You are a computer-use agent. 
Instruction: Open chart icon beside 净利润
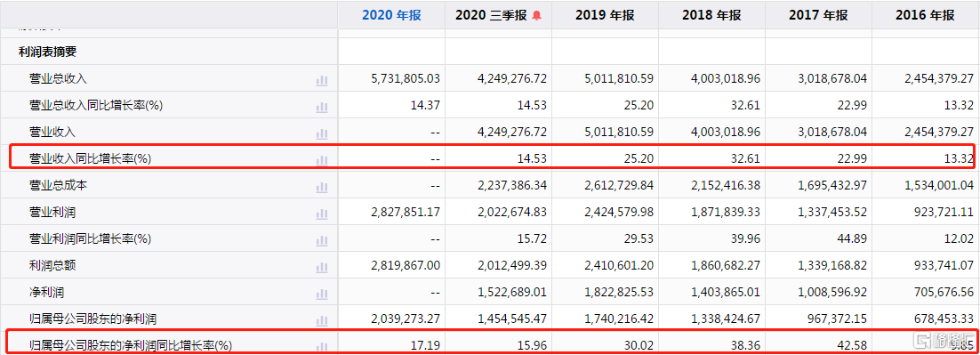point(322,293)
